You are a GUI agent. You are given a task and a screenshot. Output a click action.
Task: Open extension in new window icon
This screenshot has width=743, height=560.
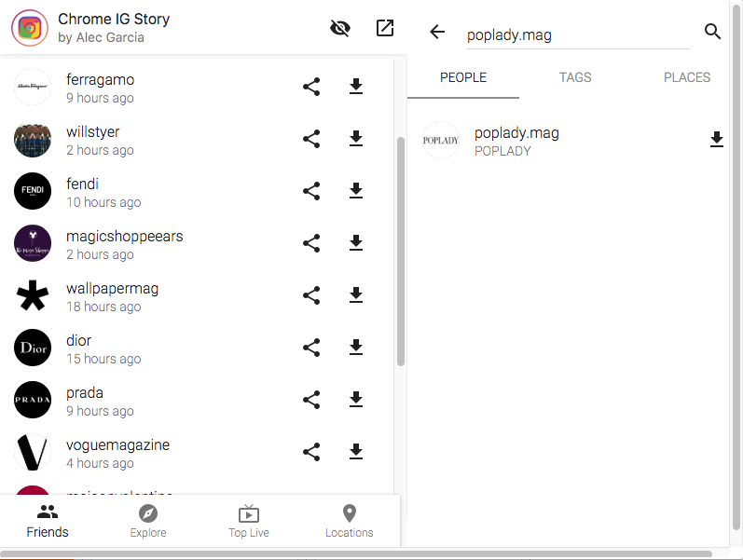[385, 28]
